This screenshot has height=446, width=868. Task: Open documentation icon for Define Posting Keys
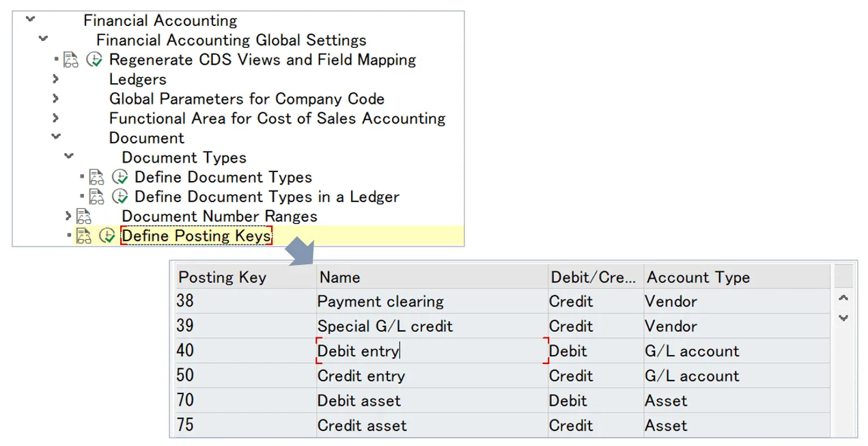(83, 235)
